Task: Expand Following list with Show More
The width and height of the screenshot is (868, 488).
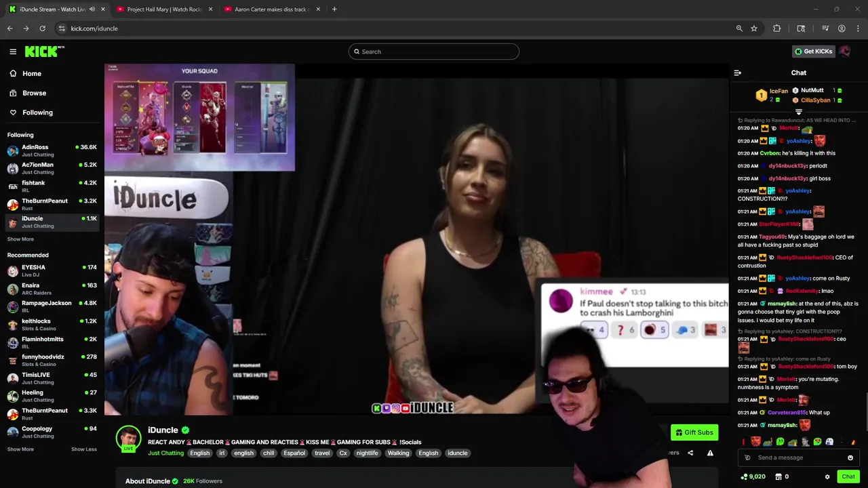Action: point(20,239)
